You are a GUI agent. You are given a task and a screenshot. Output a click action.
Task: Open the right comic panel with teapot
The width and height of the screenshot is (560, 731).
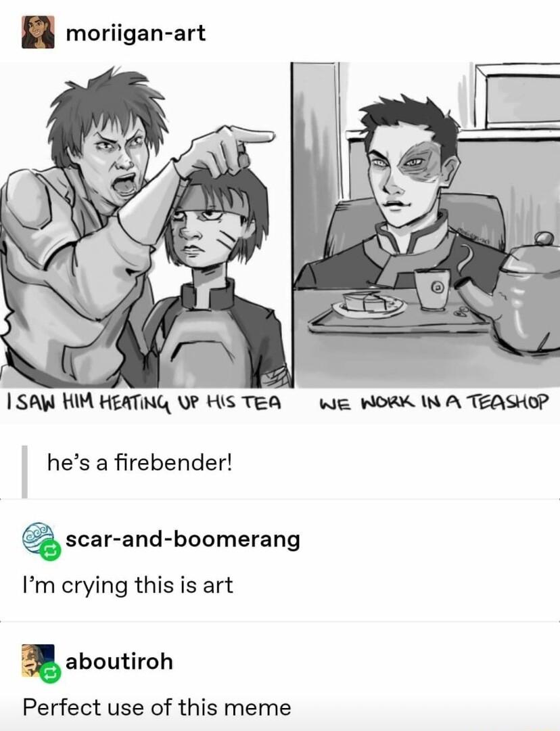pos(426,225)
